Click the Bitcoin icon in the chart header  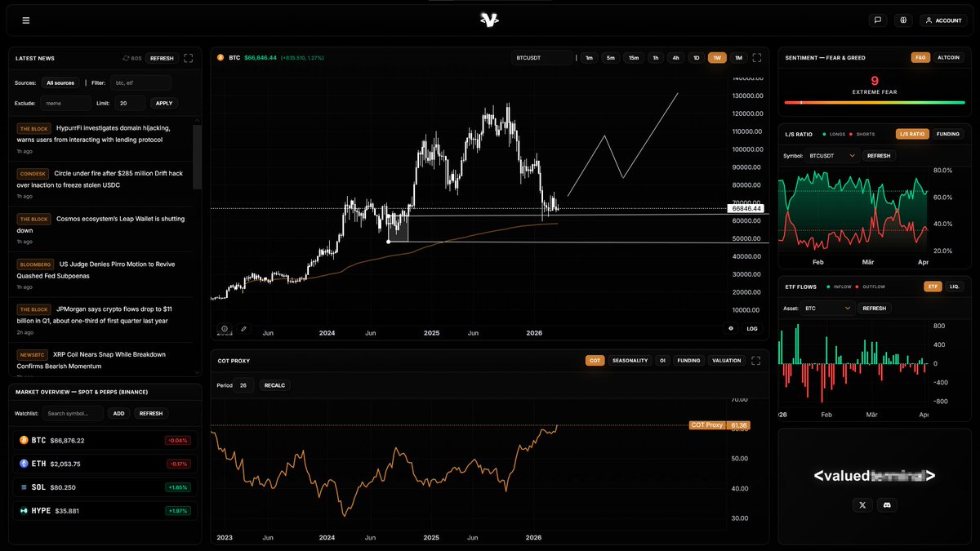(220, 58)
